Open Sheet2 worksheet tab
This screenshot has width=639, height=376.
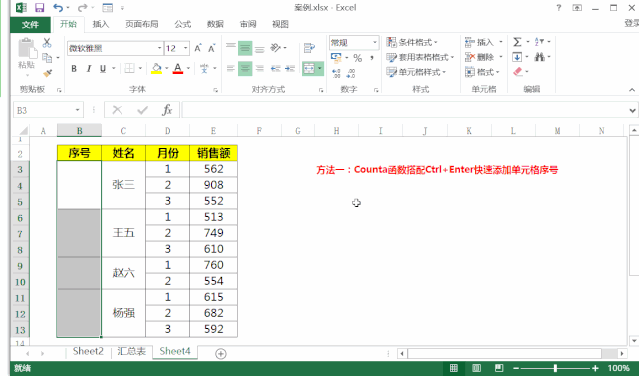[88, 352]
